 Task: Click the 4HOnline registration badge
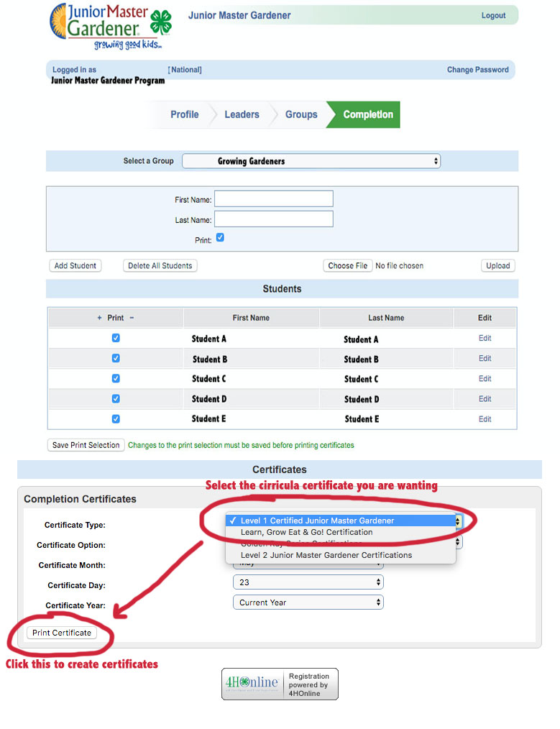[x=280, y=684]
